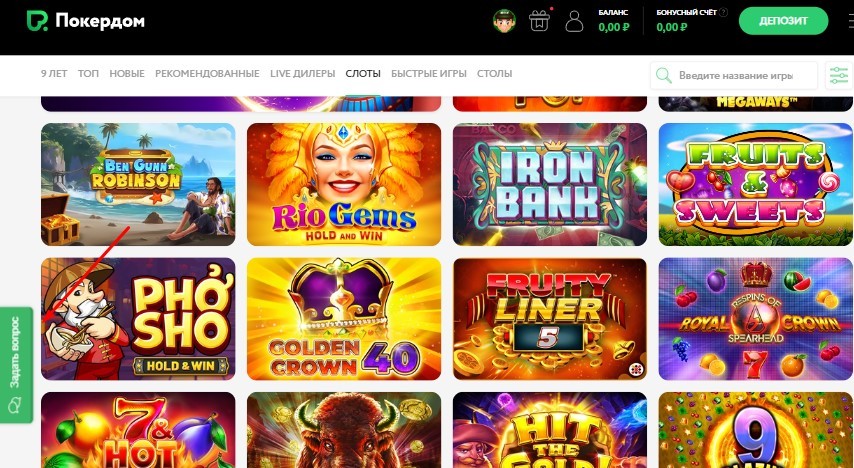This screenshot has height=468, width=854.
Task: Open the Live дилеры tab
Action: [302, 74]
